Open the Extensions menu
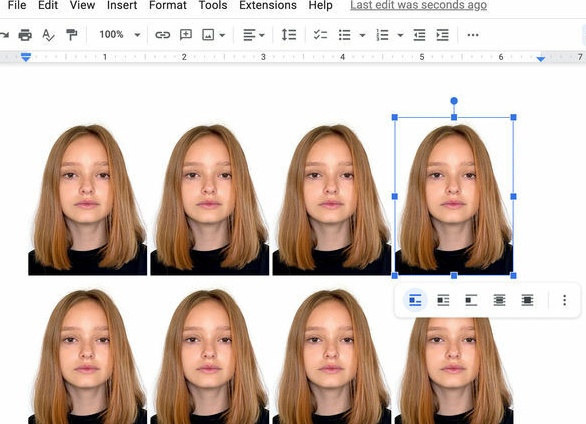Viewport: 586px width, 424px height. [268, 5]
